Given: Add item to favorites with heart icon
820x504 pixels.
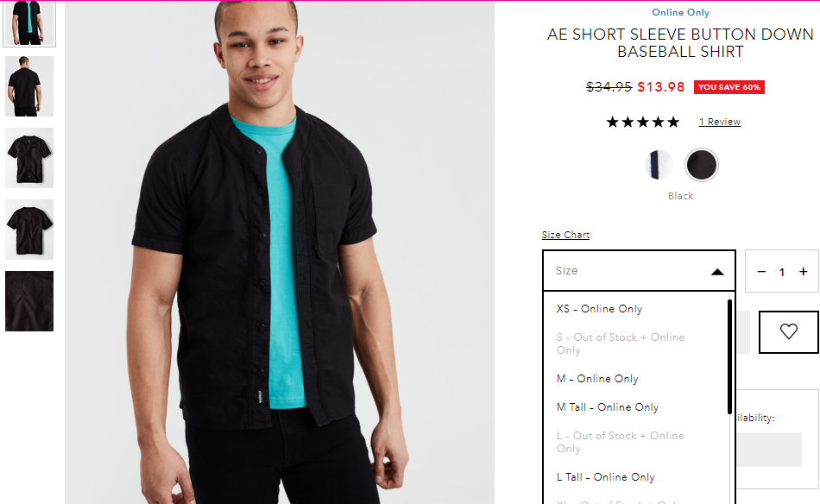Looking at the screenshot, I should point(788,332).
